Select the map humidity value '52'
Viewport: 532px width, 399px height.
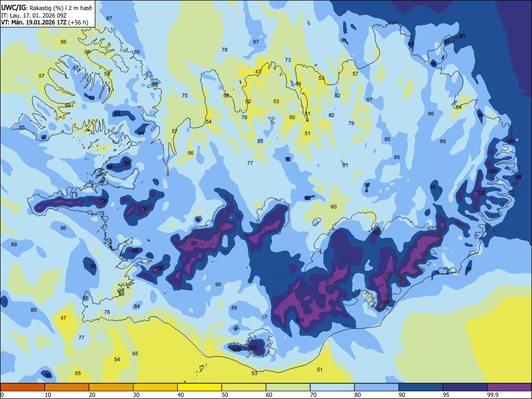click(248, 102)
